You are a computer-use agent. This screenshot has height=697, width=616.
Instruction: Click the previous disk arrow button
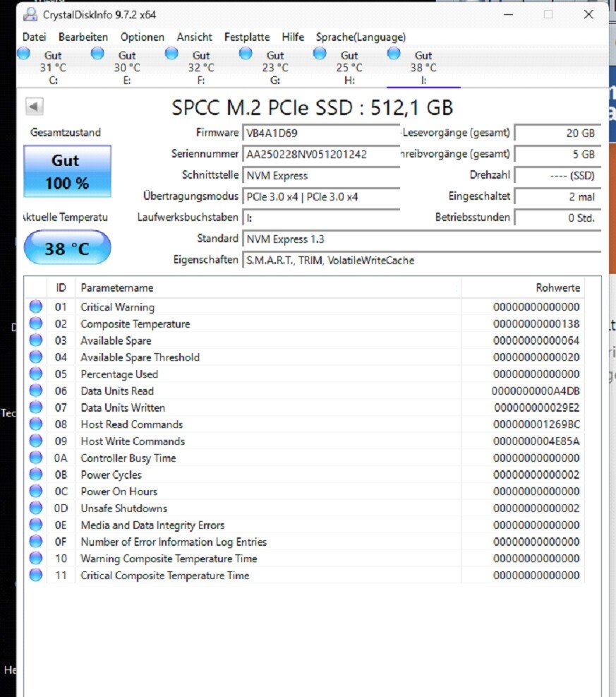pos(34,107)
